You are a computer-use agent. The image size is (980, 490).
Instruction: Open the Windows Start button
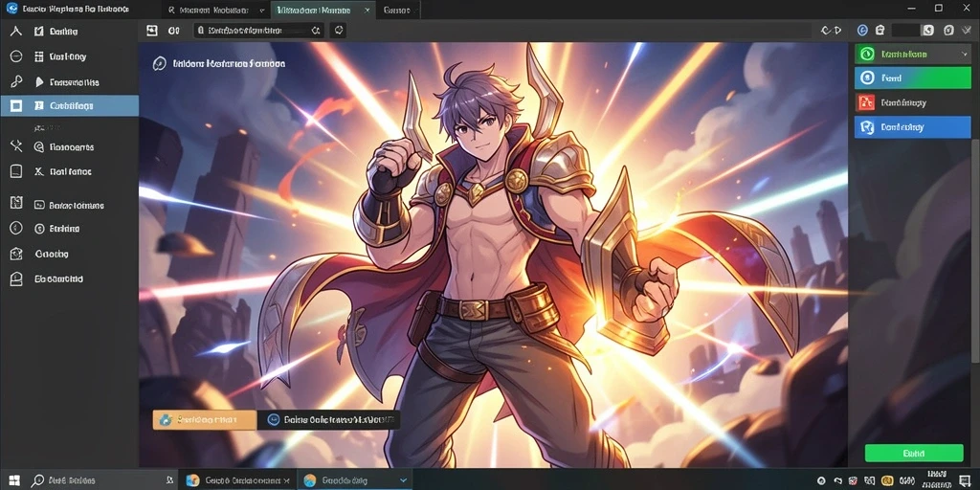tap(13, 480)
